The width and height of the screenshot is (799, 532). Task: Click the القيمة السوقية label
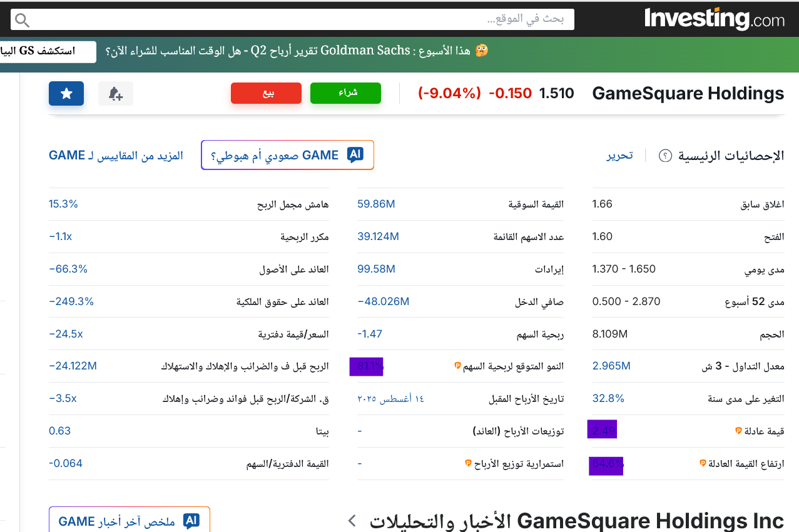click(536, 204)
